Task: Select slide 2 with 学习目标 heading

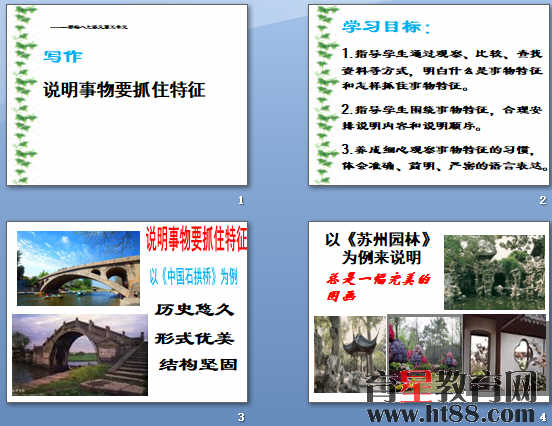Action: pyautogui.click(x=430, y=95)
